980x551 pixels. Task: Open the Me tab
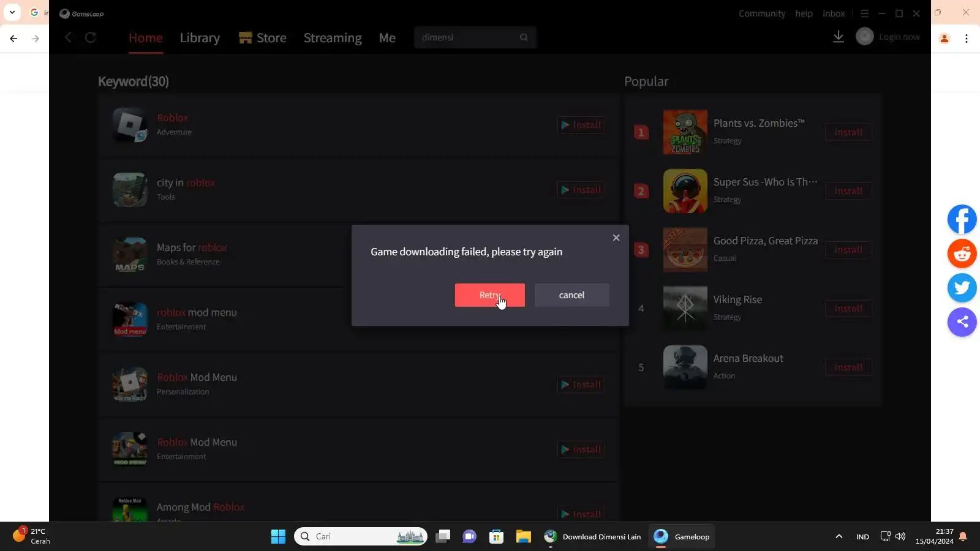387,38
